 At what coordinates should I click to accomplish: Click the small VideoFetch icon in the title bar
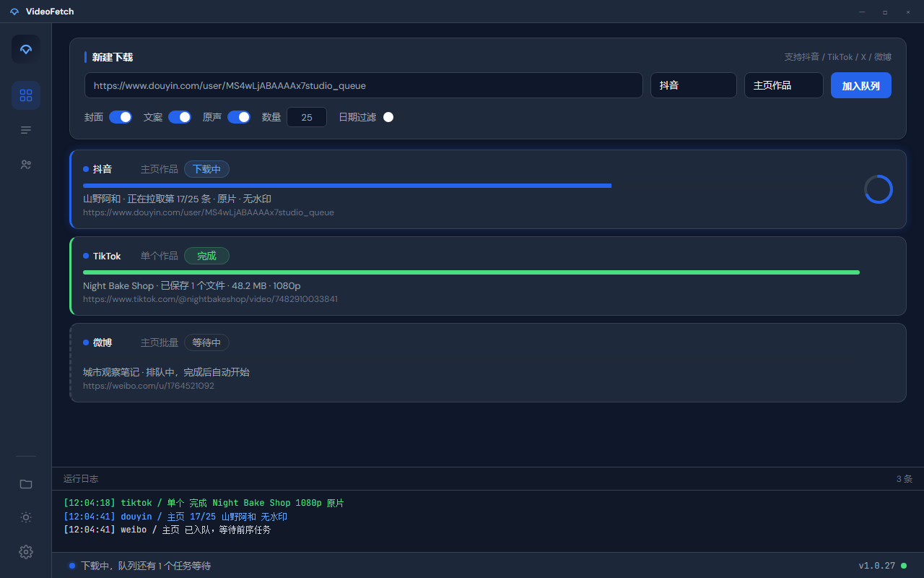click(x=14, y=12)
